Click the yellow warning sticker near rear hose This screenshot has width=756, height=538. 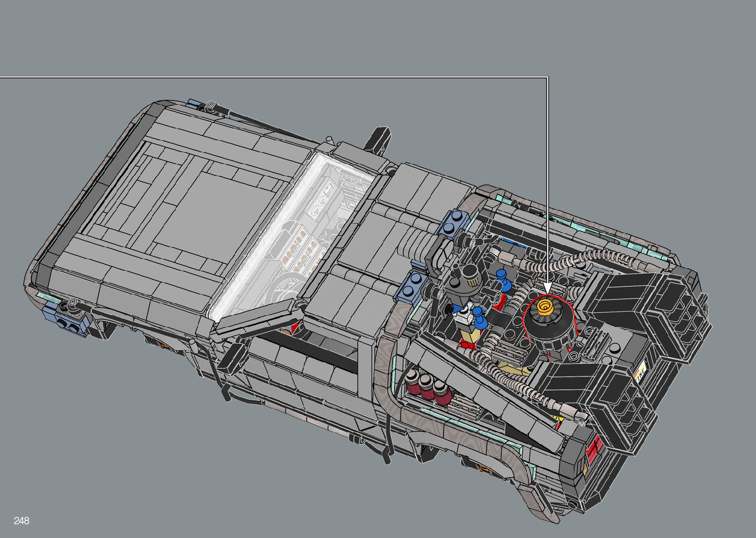pyautogui.click(x=559, y=419)
